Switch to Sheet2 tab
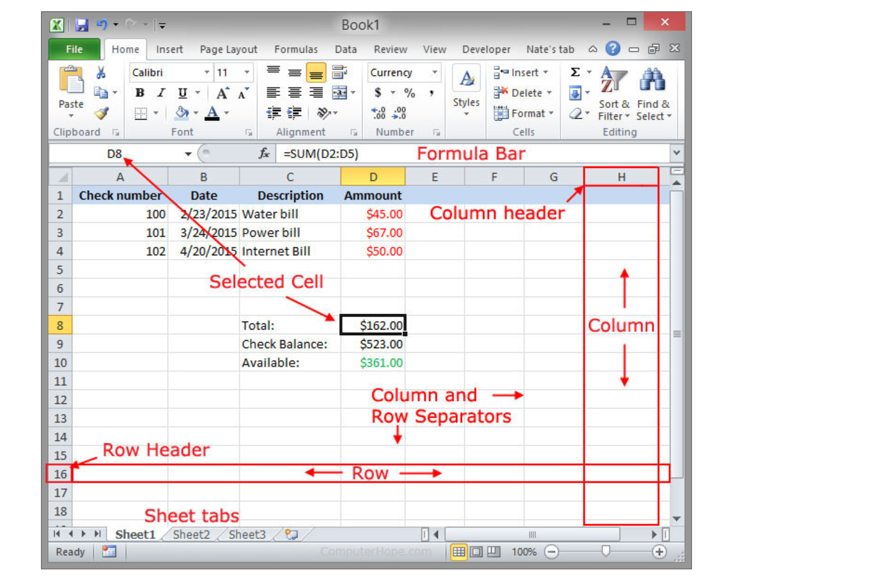 point(191,535)
